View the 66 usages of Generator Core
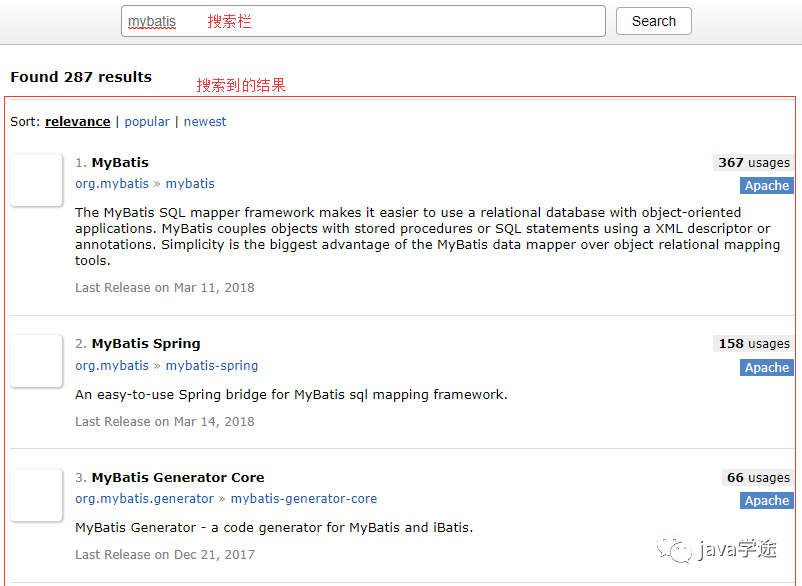The height and width of the screenshot is (586, 802). pos(757,478)
